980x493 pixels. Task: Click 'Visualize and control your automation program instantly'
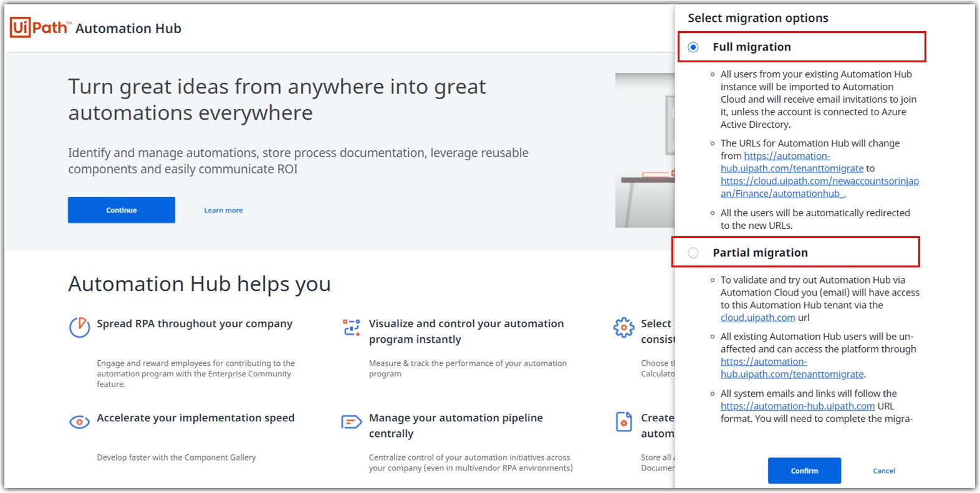pyautogui.click(x=466, y=332)
